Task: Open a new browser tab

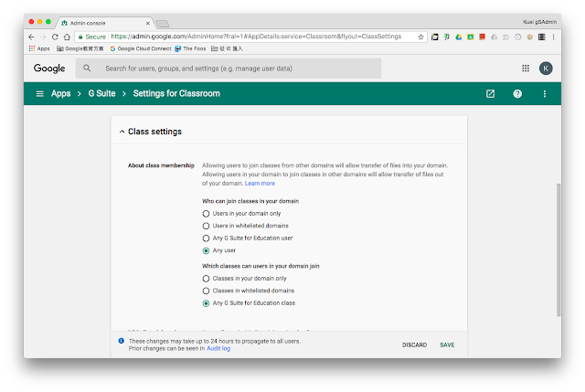Action: tap(163, 24)
